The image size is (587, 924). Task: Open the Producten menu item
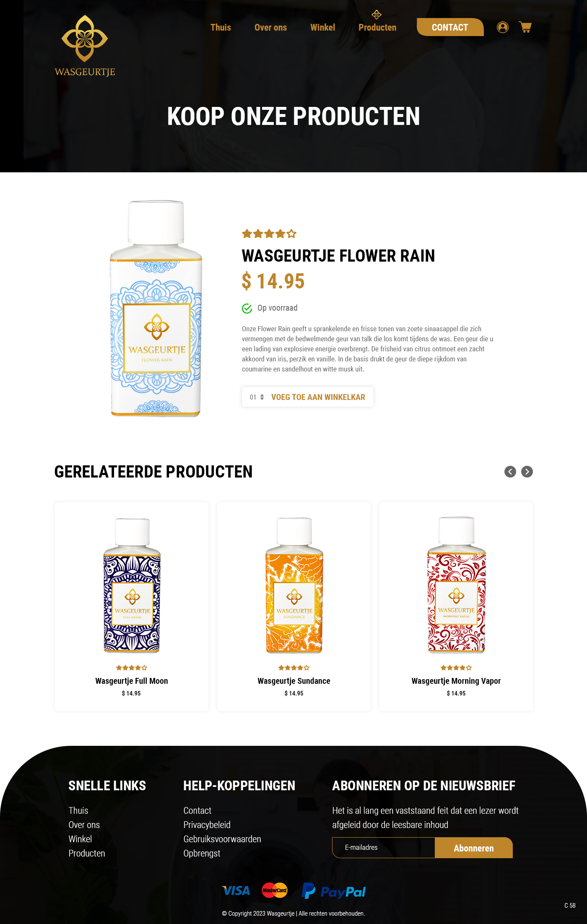pyautogui.click(x=377, y=27)
